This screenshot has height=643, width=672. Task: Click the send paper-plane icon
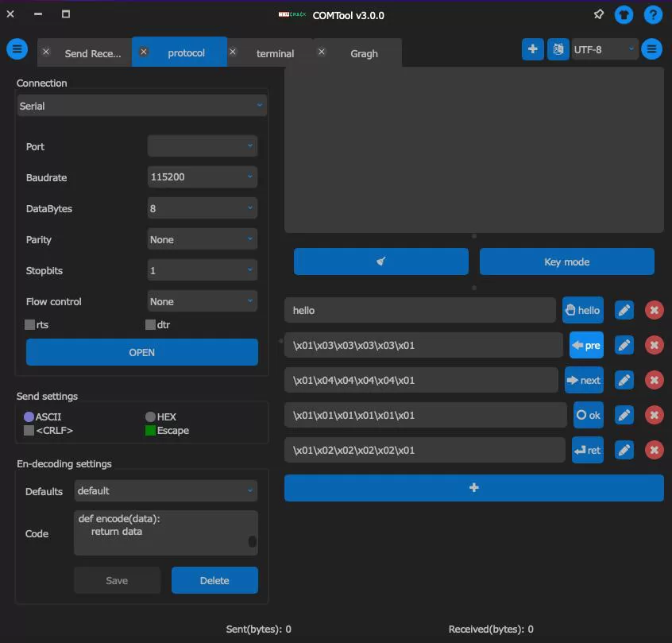point(380,261)
